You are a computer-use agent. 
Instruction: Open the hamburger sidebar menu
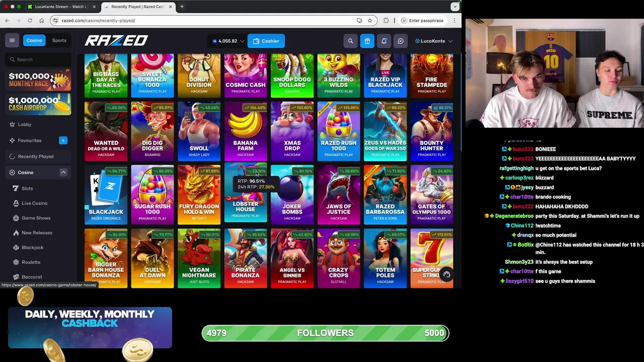click(x=12, y=40)
